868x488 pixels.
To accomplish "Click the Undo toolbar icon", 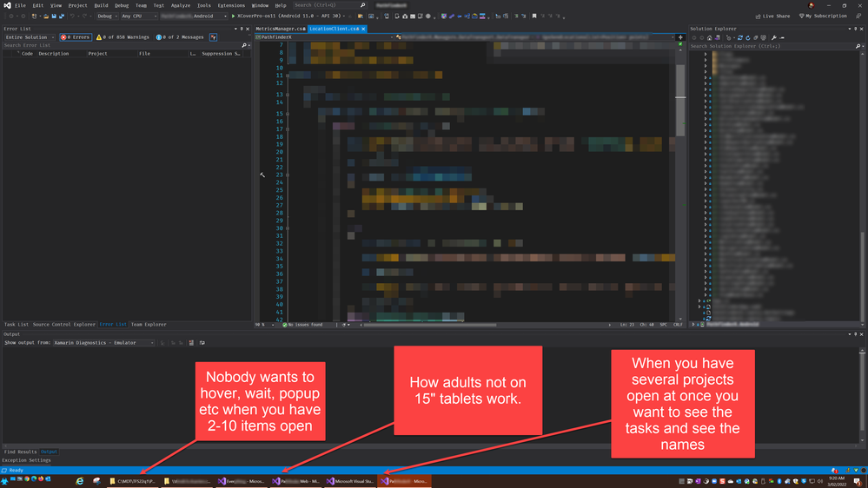I will click(x=72, y=16).
